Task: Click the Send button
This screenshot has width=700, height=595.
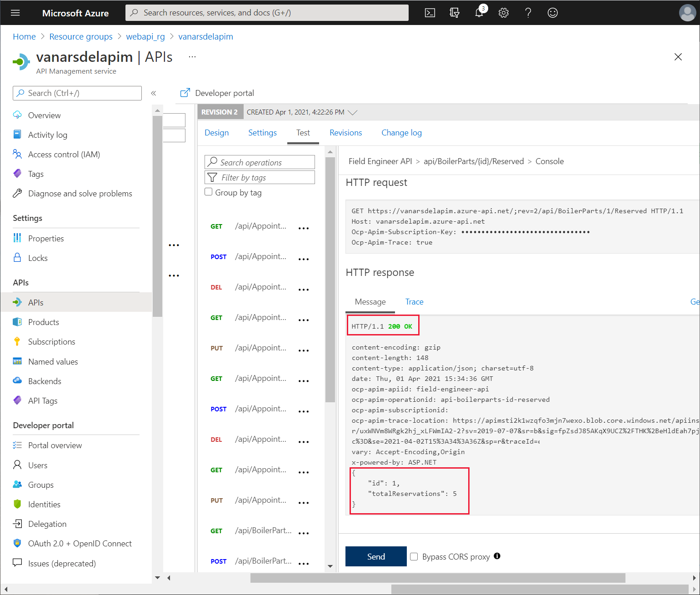Action: (x=376, y=556)
